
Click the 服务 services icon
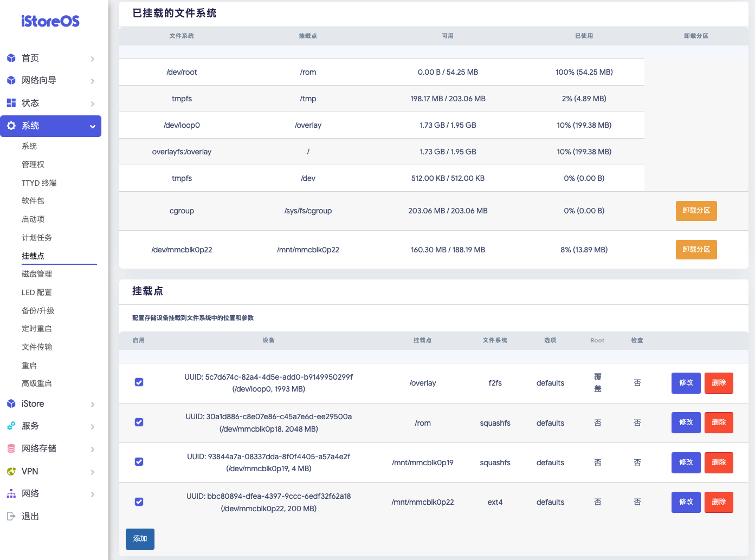(x=11, y=426)
